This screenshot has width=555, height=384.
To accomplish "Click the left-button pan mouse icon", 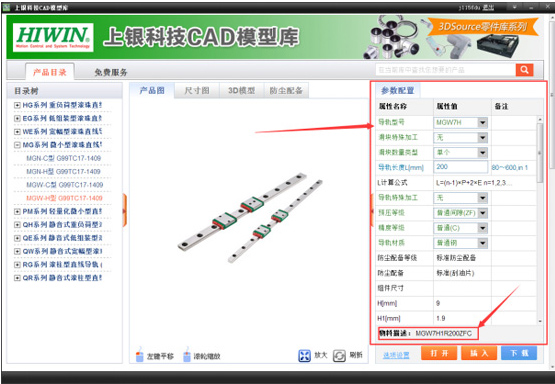I will pos(140,355).
